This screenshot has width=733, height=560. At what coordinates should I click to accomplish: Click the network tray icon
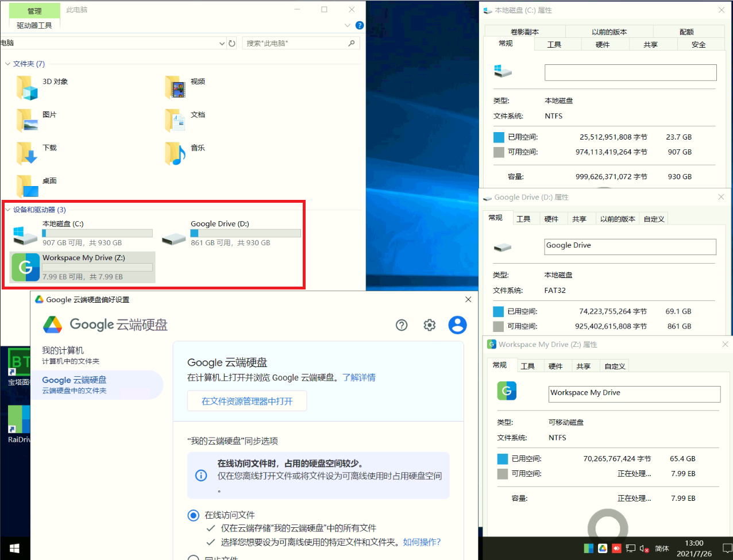click(x=630, y=549)
